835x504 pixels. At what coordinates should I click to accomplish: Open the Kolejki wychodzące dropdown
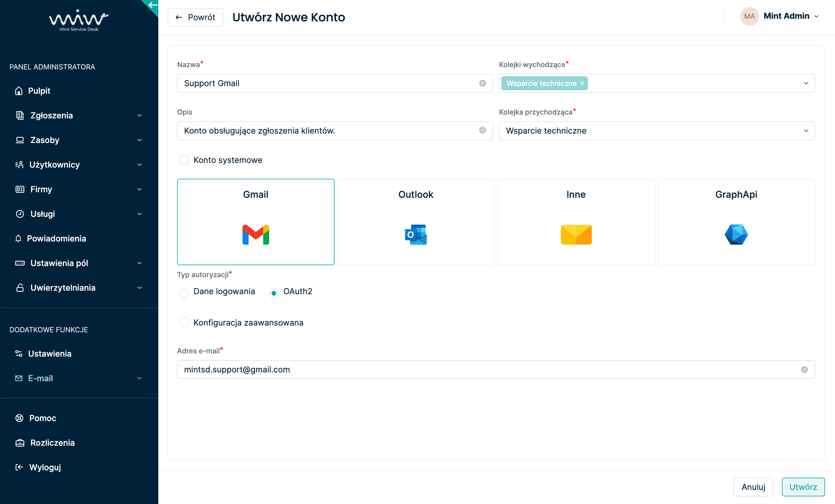coord(806,83)
